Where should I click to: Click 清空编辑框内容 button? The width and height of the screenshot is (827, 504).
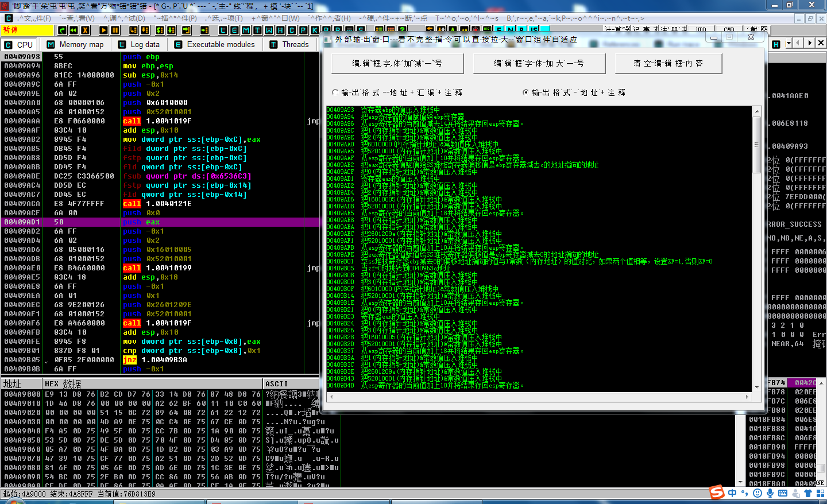tap(668, 63)
